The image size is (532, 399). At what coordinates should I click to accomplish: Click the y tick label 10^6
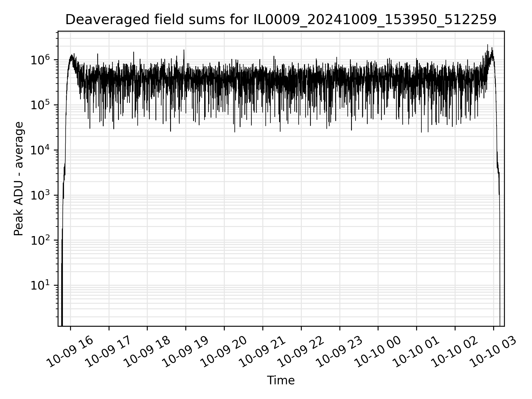pyautogui.click(x=40, y=60)
